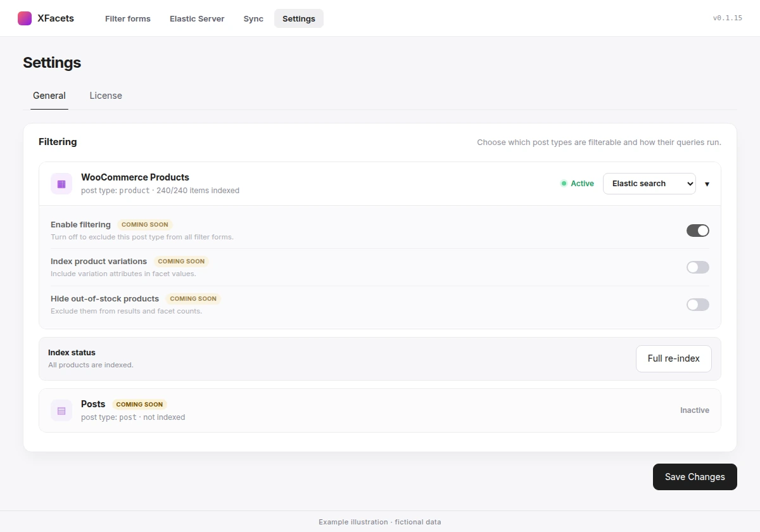Select the Settings nav item
The width and height of the screenshot is (760, 532).
point(299,18)
